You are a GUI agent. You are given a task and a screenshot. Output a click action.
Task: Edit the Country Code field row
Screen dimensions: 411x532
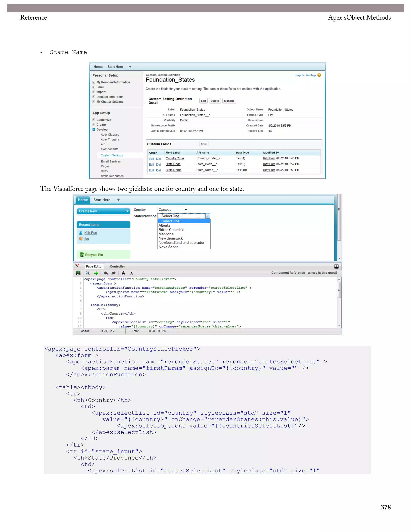pos(151,159)
